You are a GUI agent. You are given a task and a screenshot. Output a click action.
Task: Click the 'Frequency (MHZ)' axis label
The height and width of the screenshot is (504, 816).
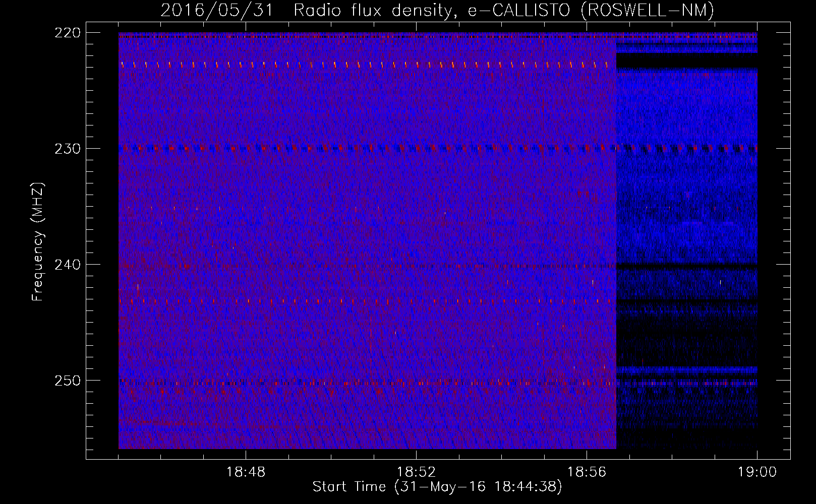point(38,242)
